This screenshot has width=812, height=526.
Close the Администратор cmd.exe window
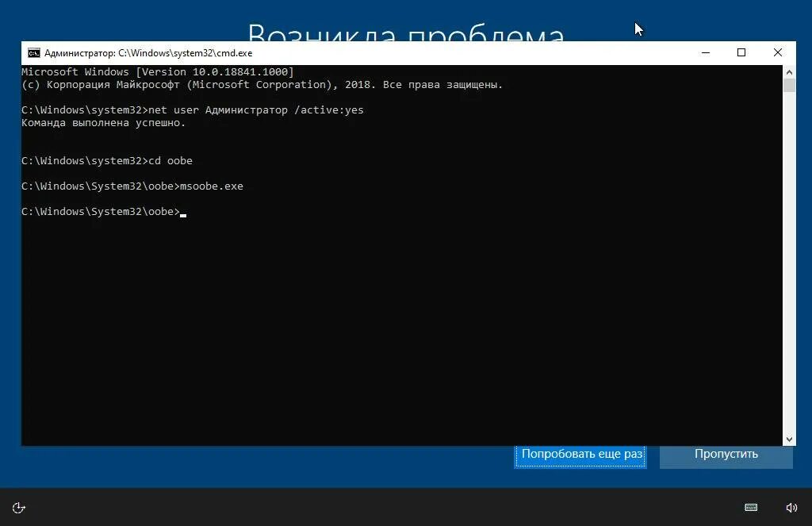point(777,53)
